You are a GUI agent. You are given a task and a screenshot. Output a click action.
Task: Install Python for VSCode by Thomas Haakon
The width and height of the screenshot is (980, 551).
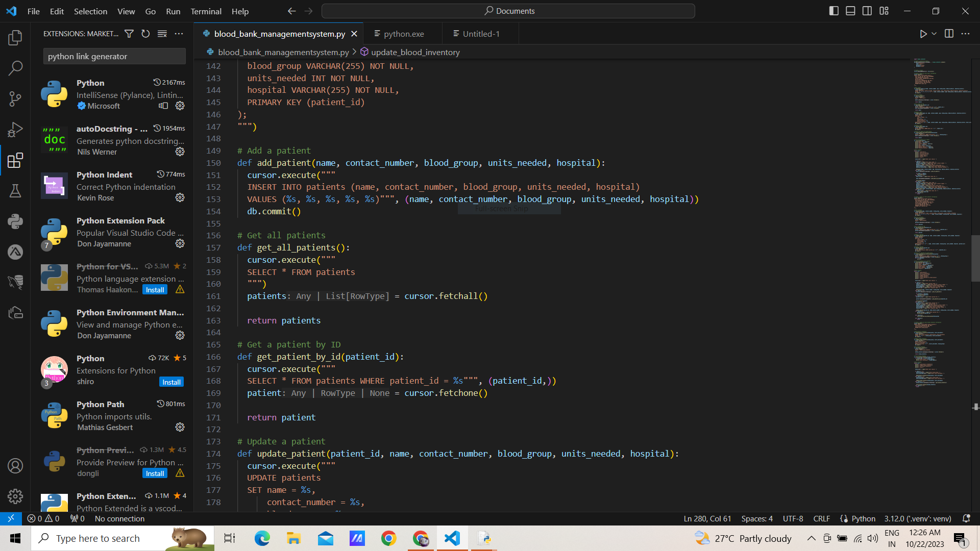[x=155, y=290]
